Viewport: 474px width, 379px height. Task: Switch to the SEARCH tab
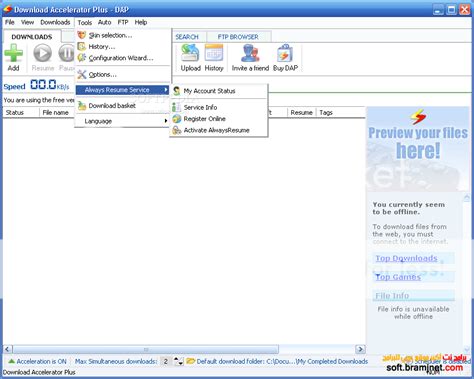(187, 37)
